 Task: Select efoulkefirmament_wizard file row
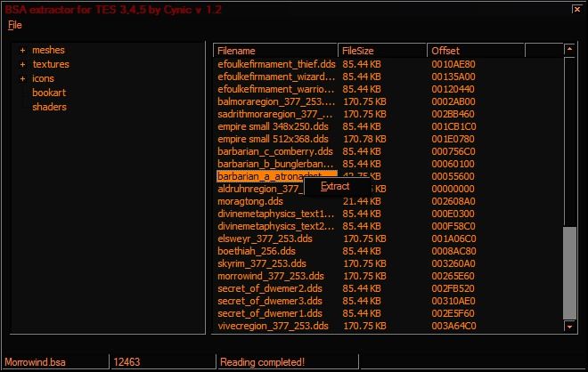[276, 77]
